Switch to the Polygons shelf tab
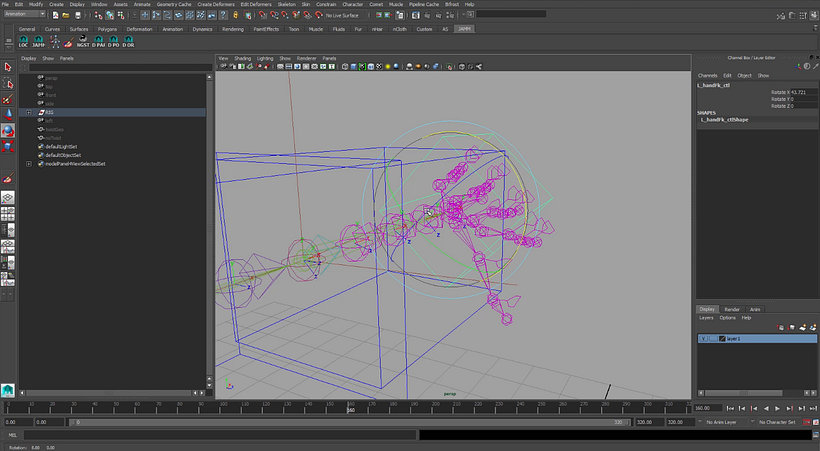The width and height of the screenshot is (820, 451). 105,29
